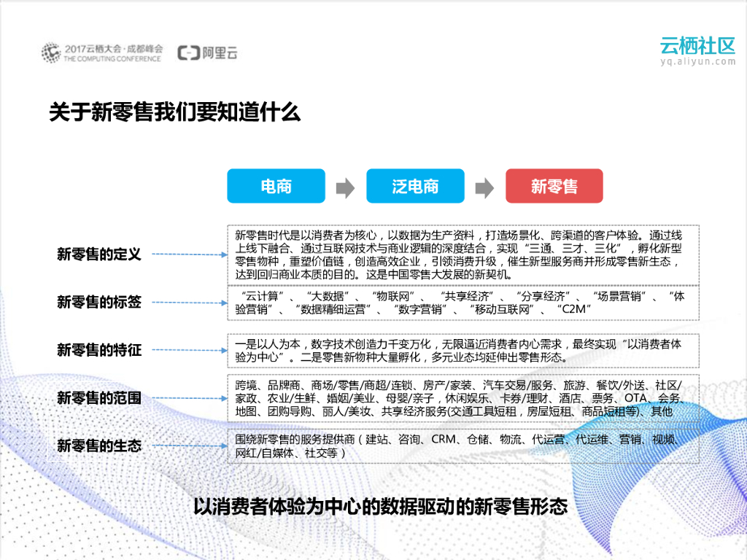Click the gray arrow between 电商 and 泛电商

[345, 187]
